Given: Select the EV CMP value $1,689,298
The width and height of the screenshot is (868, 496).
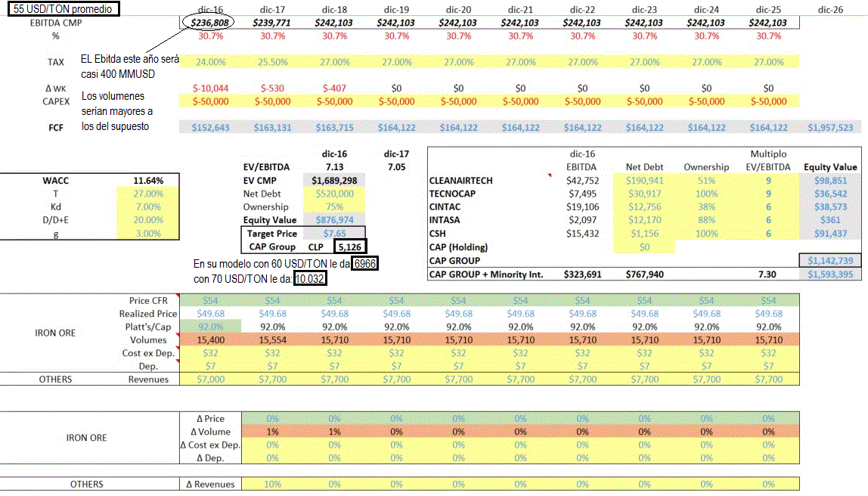Looking at the screenshot, I should [334, 181].
